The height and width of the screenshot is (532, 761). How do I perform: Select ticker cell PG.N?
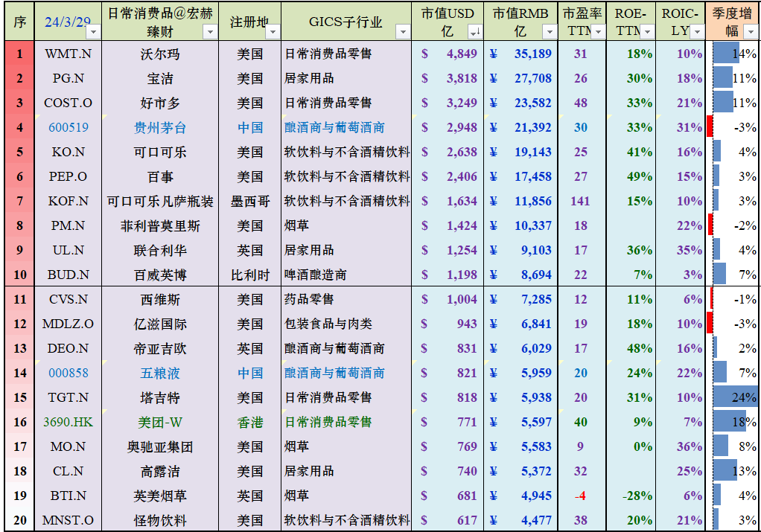(68, 79)
